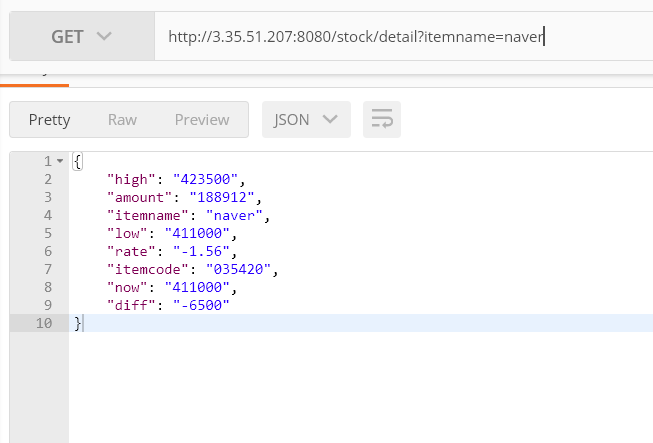The height and width of the screenshot is (443, 653).
Task: Click the "amount" key on line 3
Action: tap(140, 197)
